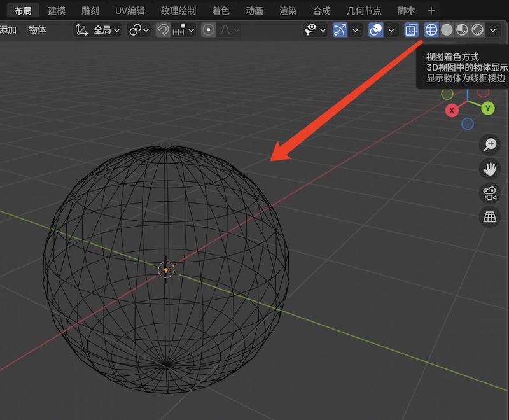Screen dimensions: 509x420
Task: Open the 雕刻 workspace tab
Action: pos(90,11)
